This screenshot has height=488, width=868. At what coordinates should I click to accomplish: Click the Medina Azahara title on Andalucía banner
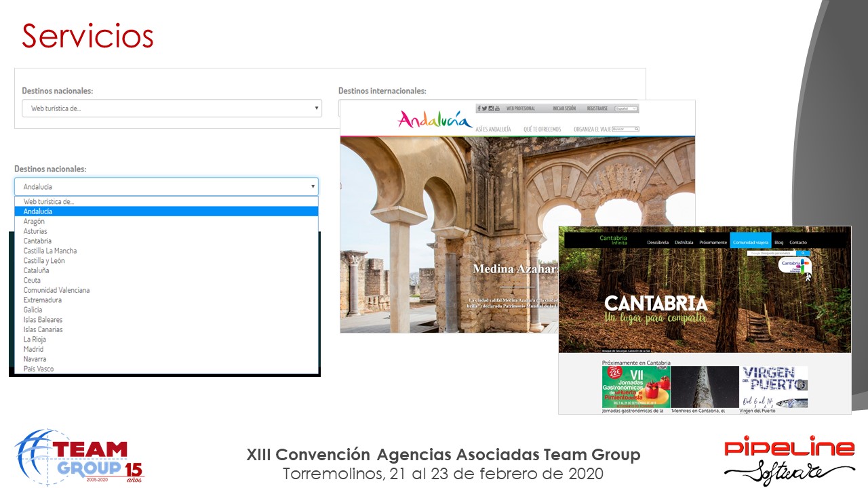tap(515, 269)
